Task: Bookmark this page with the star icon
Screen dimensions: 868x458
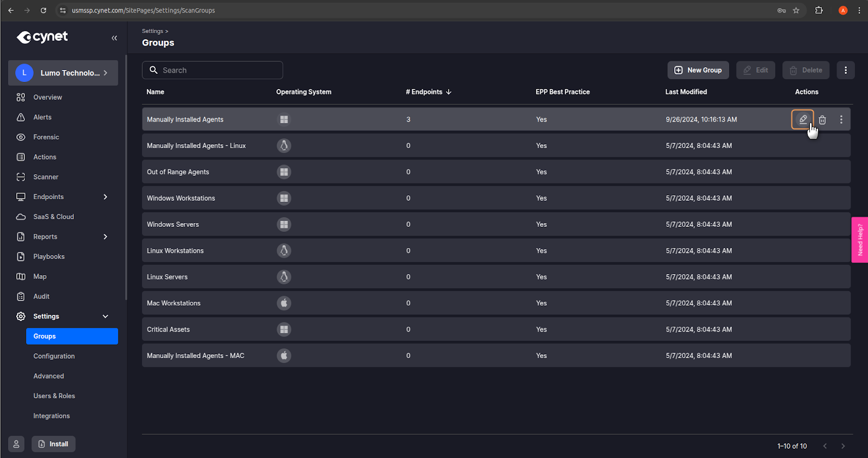Action: click(796, 10)
